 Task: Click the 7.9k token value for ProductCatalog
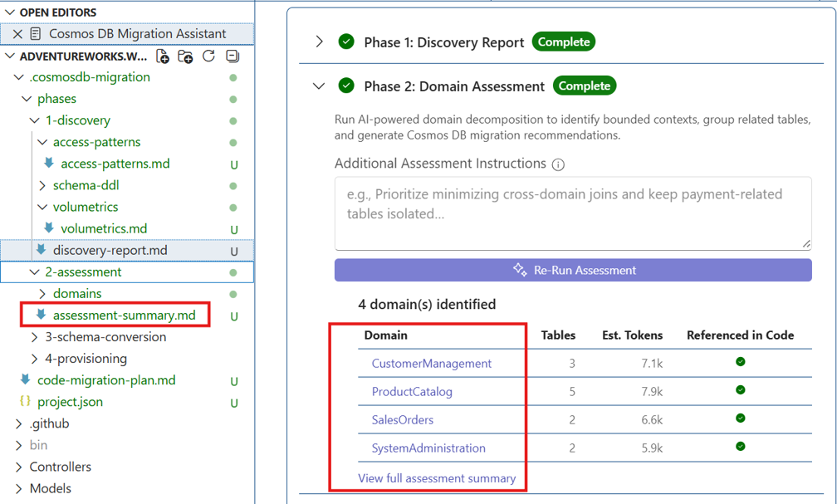point(652,392)
